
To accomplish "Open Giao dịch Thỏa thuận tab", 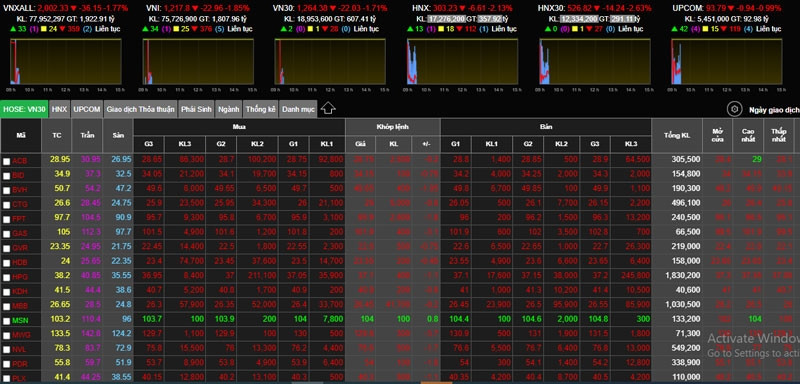I will click(140, 109).
